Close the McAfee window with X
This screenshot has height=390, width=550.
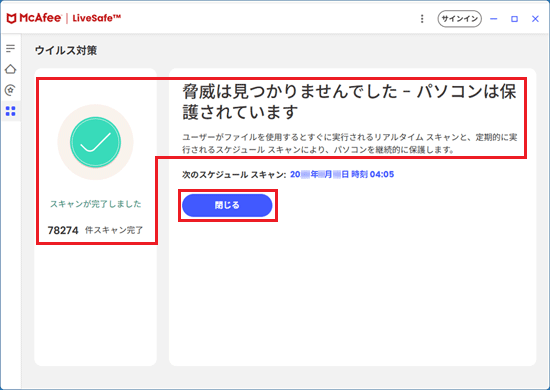tap(535, 19)
